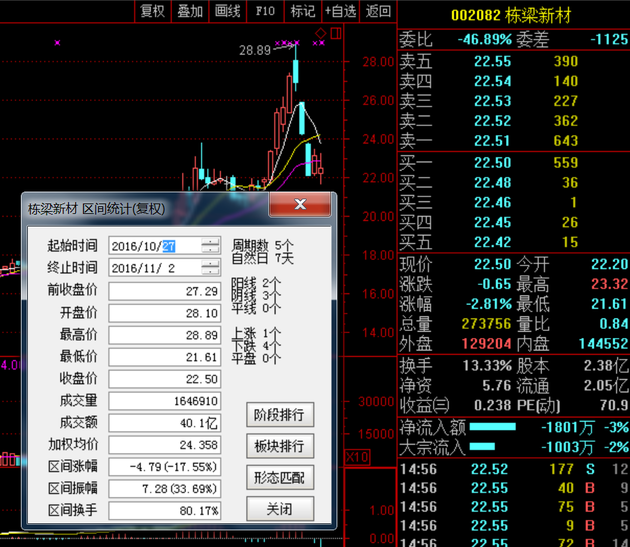The image size is (630, 547).
Task: Click the 标记 mark button
Action: [x=303, y=11]
